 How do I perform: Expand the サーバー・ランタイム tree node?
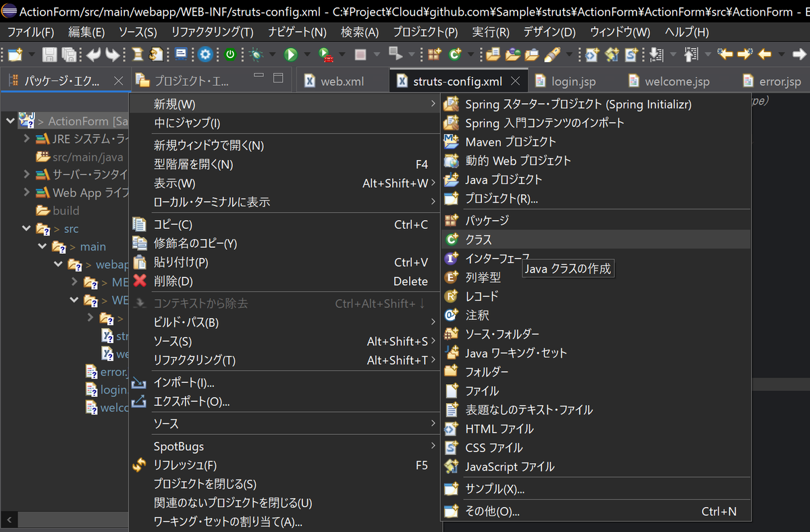pyautogui.click(x=26, y=175)
